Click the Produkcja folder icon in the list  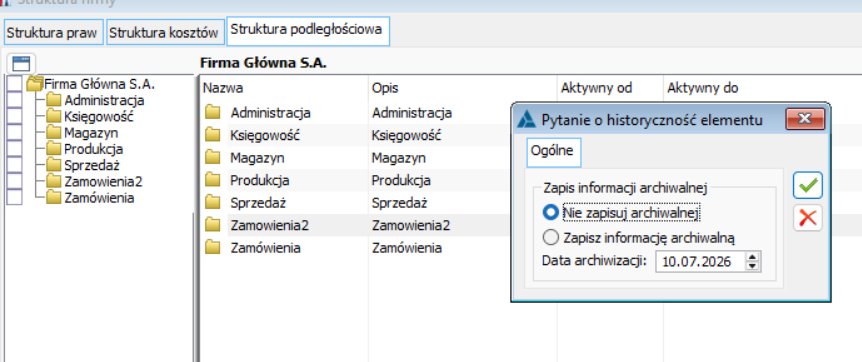click(x=212, y=180)
